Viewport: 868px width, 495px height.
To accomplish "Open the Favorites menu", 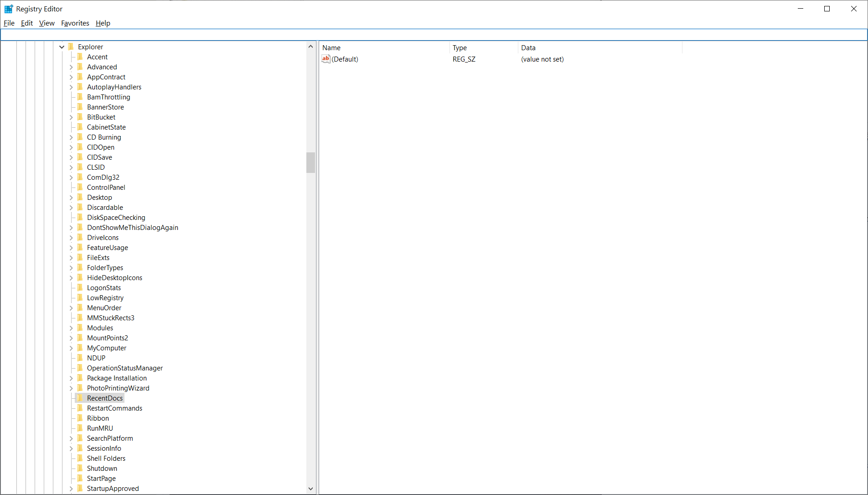I will pos(75,23).
